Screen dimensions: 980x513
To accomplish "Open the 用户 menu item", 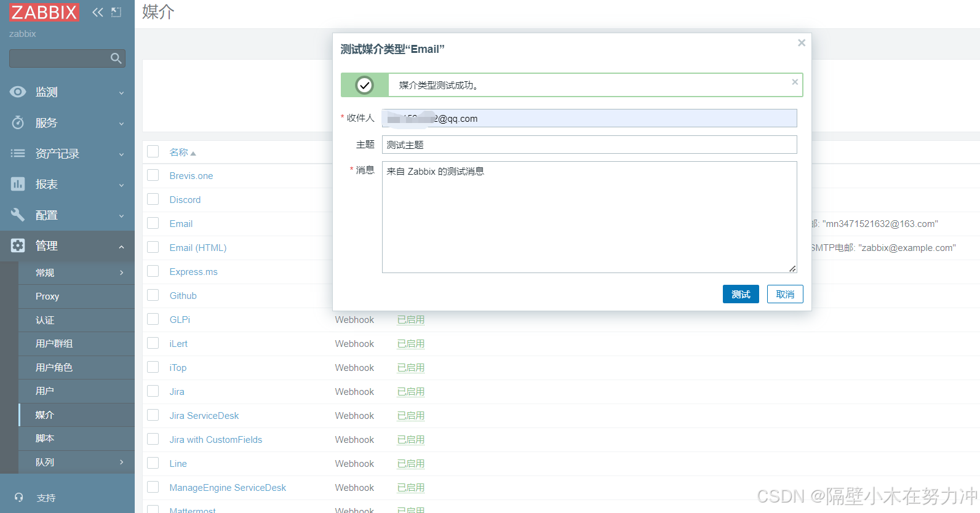I will click(x=76, y=391).
